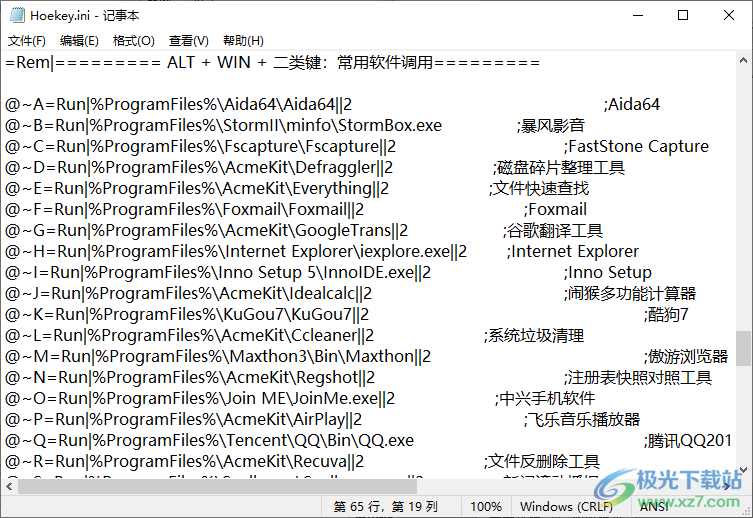Image resolution: width=753 pixels, height=518 pixels.
Task: Close the Hoekey.ini Notepad window
Action: click(729, 15)
